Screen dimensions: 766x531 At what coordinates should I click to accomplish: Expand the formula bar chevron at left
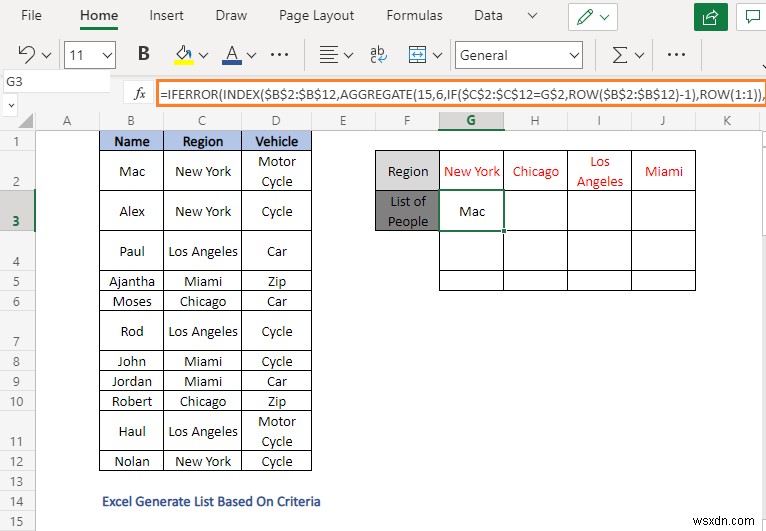tap(11, 105)
